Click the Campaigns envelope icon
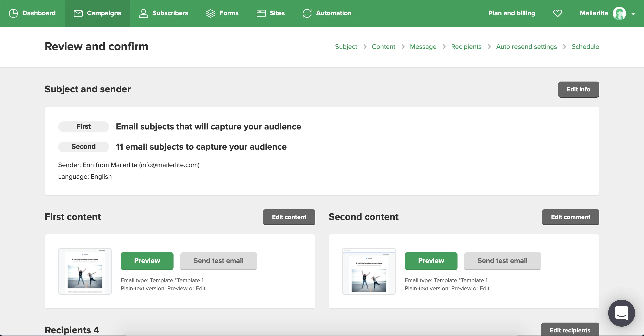The height and width of the screenshot is (336, 644). [78, 13]
